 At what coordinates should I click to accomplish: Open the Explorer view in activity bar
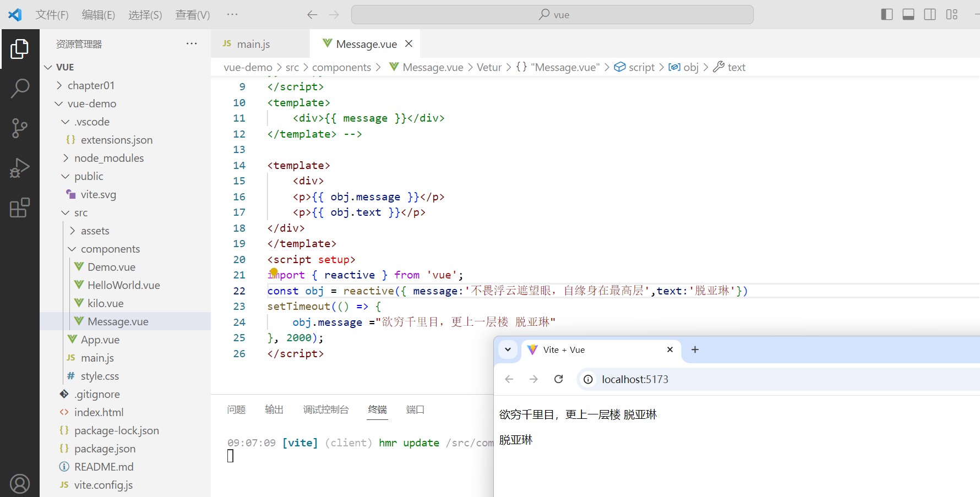20,49
